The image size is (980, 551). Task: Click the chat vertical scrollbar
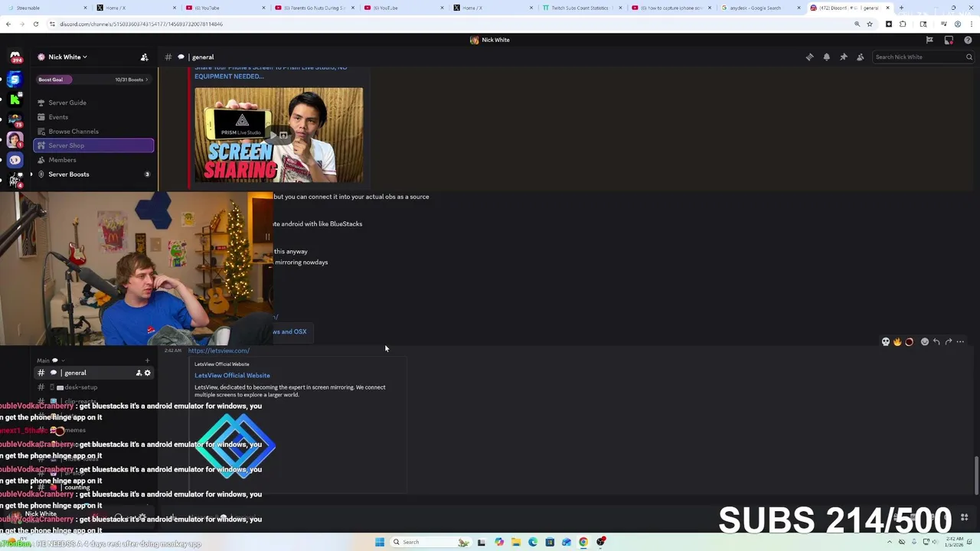click(x=976, y=475)
